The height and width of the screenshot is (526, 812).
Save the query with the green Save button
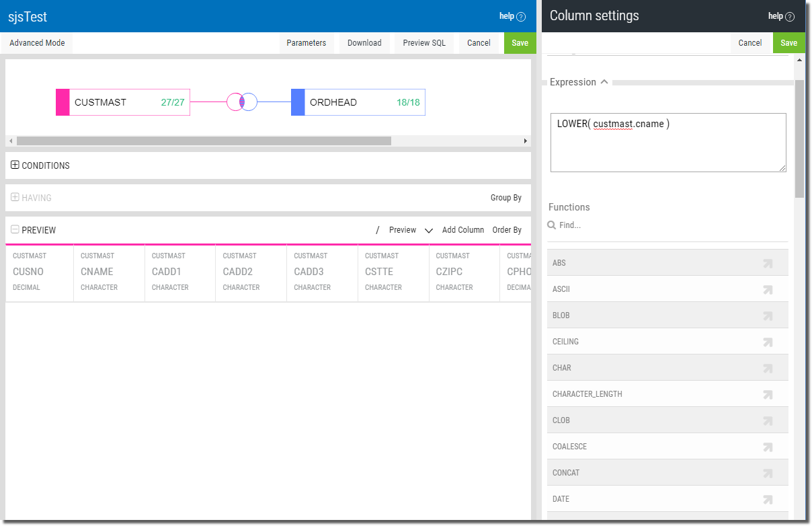coord(520,42)
